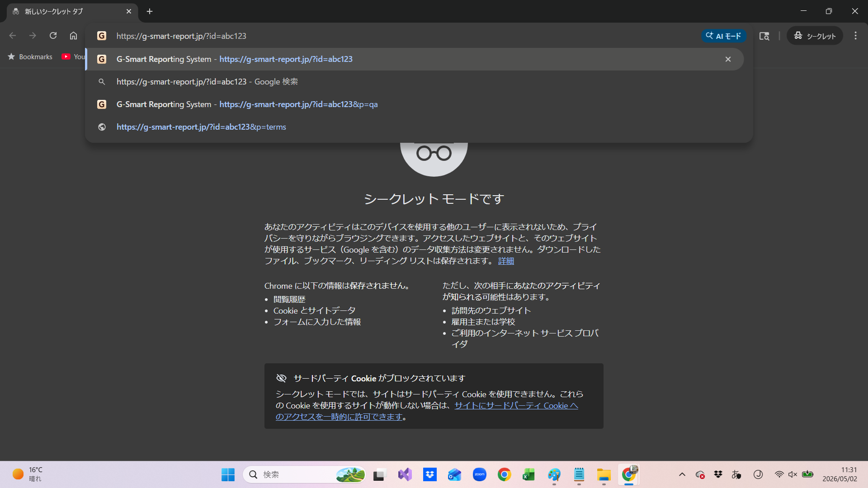Click the third-party Cookie access link
This screenshot has width=868, height=488.
427,411
